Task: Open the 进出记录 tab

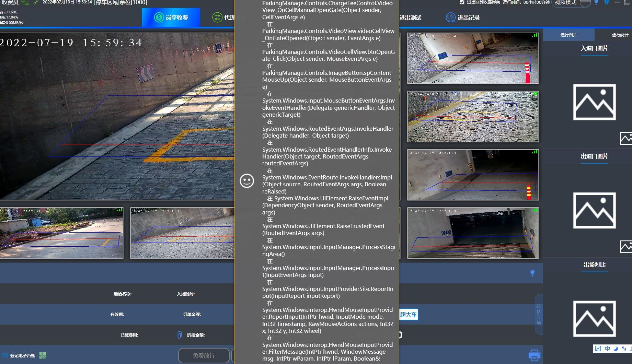Action: (462, 17)
